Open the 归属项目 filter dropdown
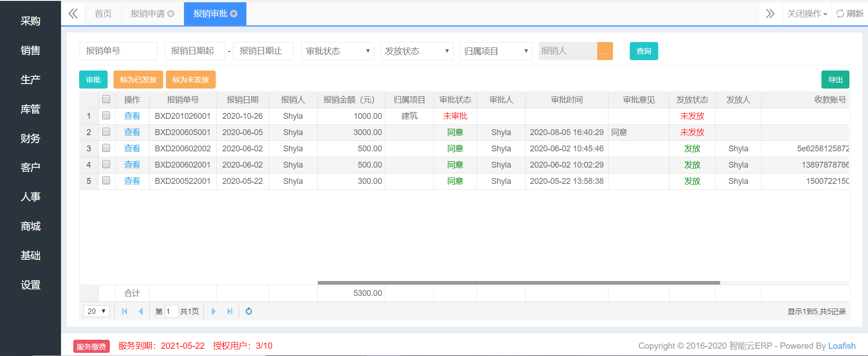Viewport: 868px width, 356px height. [496, 51]
